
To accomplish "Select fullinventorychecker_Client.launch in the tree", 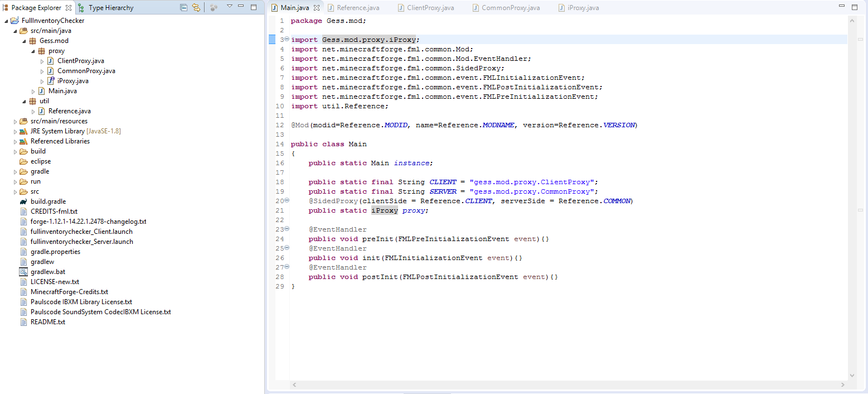I will click(x=81, y=232).
